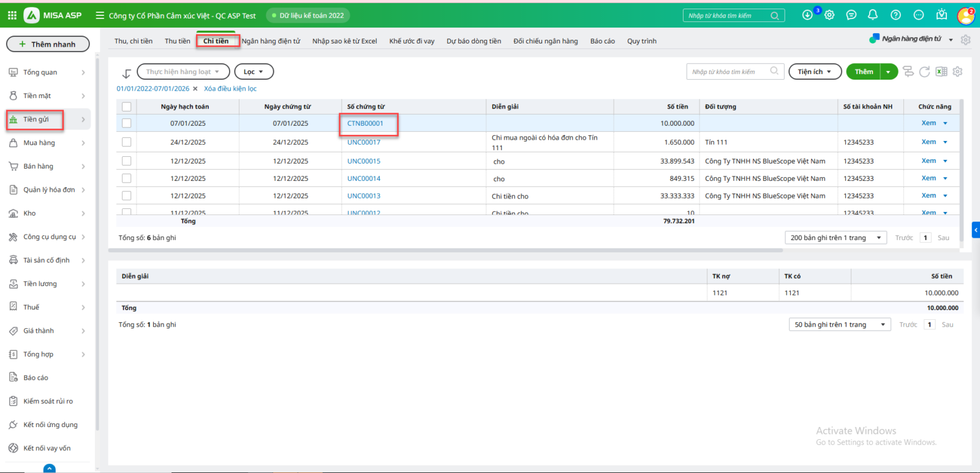
Task: Refresh the voucher list
Action: coord(925,72)
